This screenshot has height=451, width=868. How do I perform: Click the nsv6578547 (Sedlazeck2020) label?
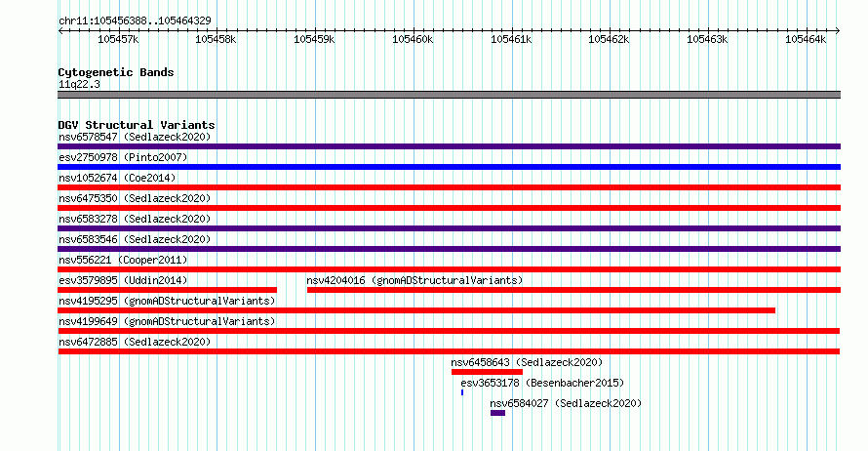(x=135, y=137)
